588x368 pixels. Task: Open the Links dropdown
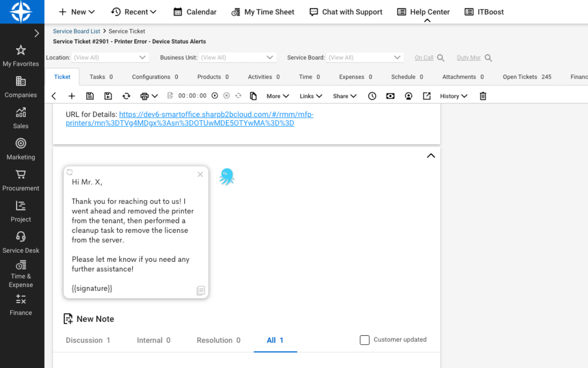click(311, 96)
